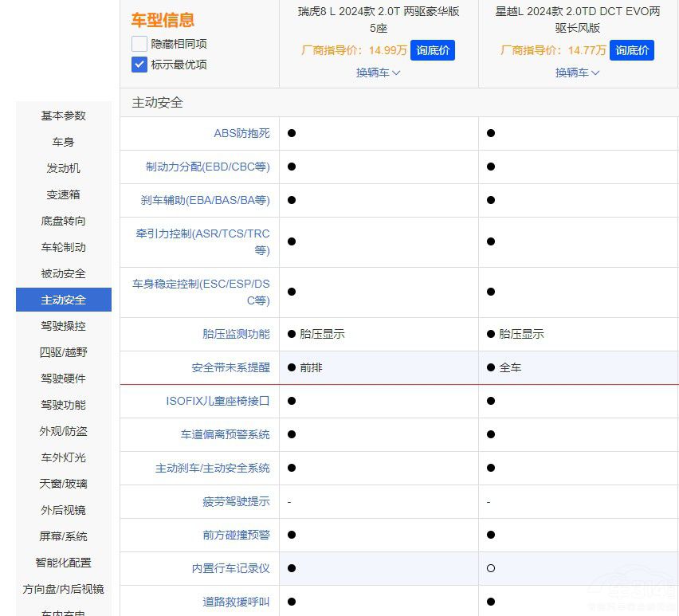679x616 pixels.
Task: Click 询底价 button for 星越L
Action: pyautogui.click(x=631, y=50)
